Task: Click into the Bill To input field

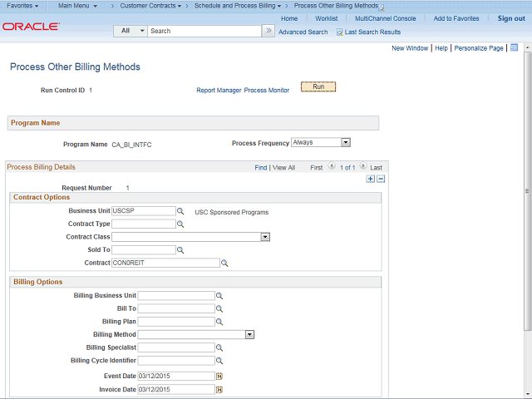Action: tap(176, 308)
